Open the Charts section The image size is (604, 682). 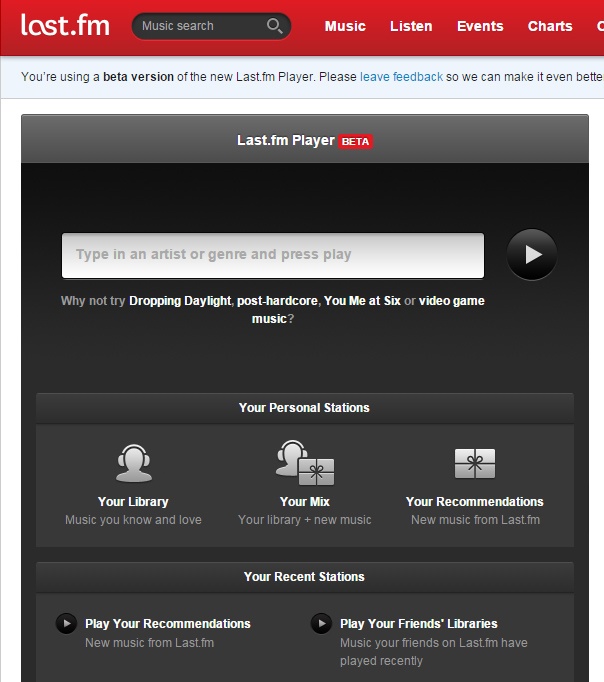pos(550,26)
